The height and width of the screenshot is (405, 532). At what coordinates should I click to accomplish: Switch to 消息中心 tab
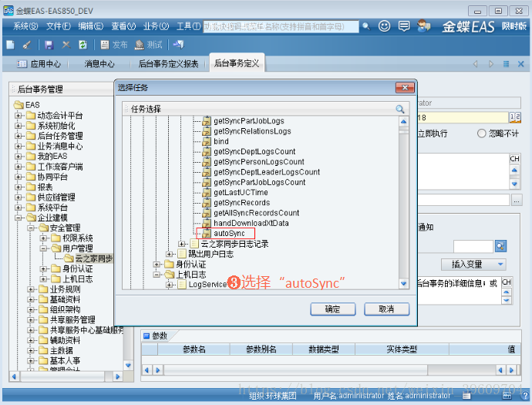[x=99, y=64]
